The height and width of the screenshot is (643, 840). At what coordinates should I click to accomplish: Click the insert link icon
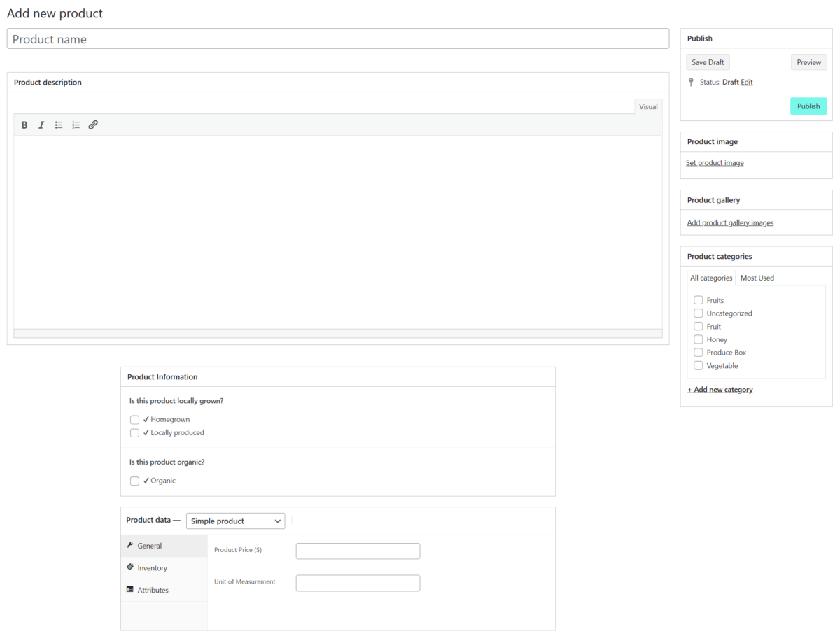93,125
